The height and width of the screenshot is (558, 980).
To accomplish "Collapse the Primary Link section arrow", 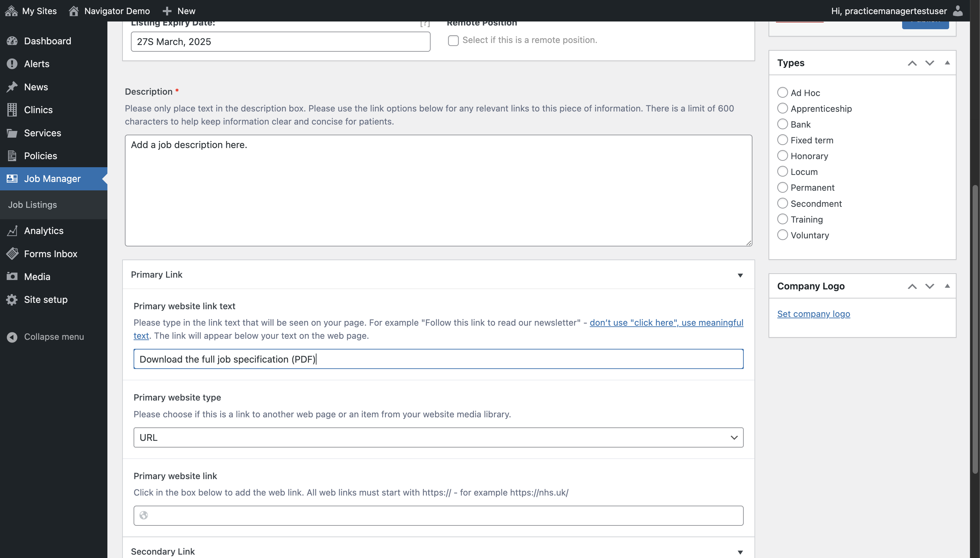I will click(x=740, y=276).
